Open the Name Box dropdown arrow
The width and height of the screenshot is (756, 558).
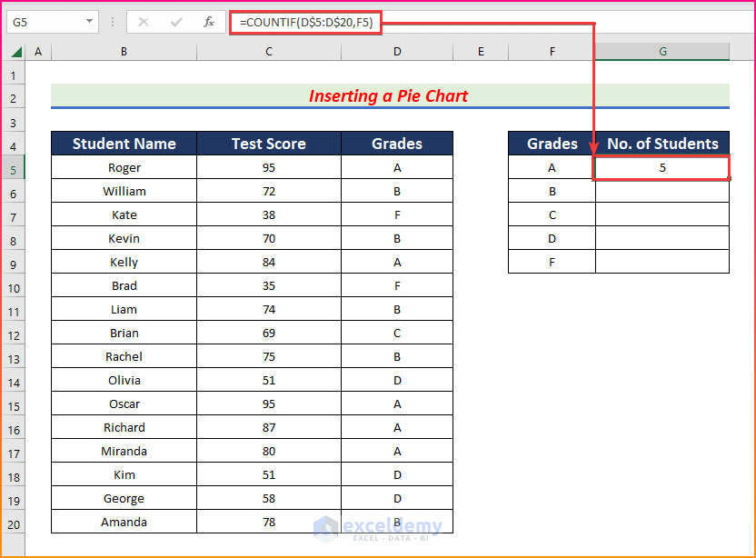(89, 22)
